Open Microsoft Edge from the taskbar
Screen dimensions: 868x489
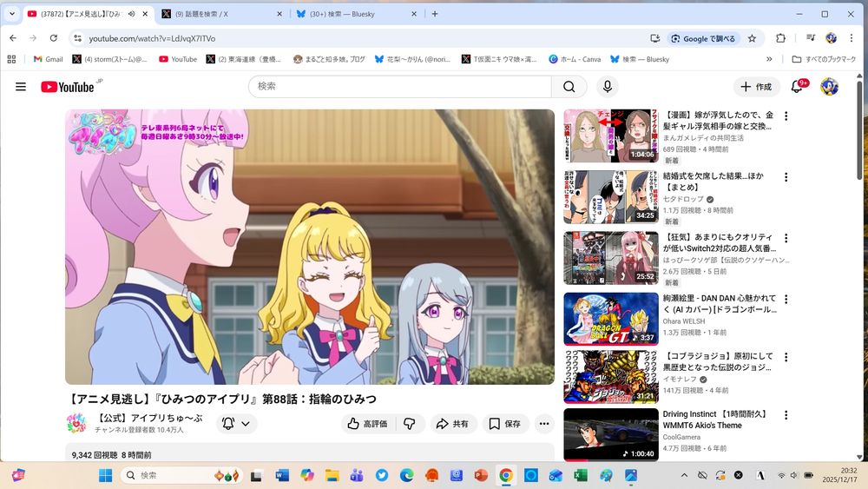407,475
